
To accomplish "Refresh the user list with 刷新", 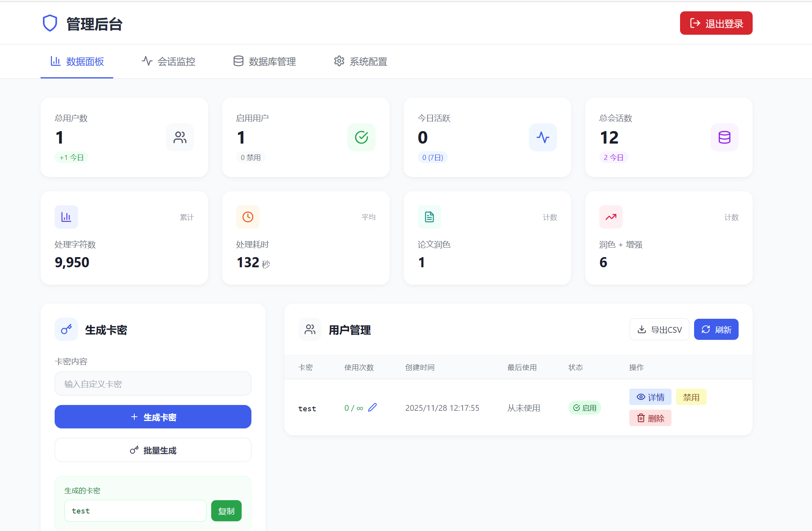I will [x=716, y=329].
